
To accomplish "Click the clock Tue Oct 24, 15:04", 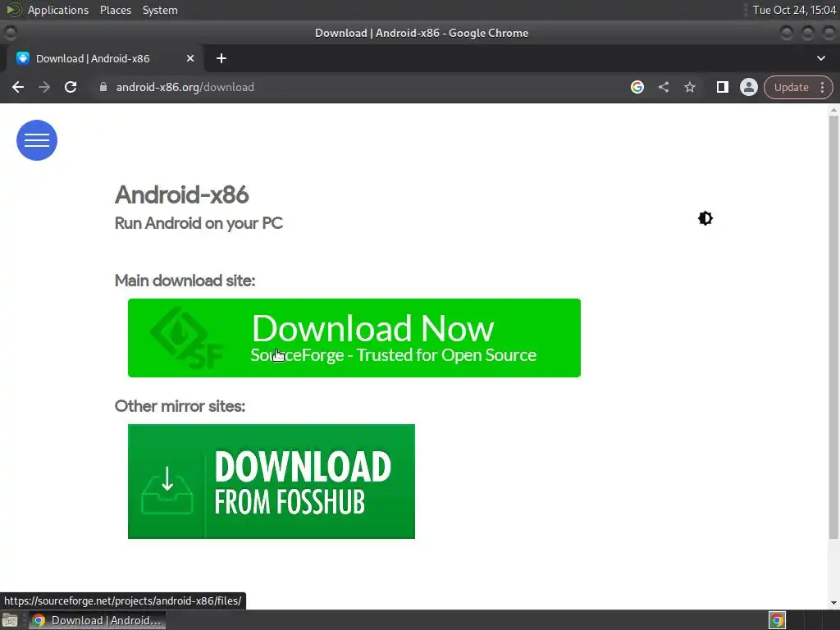I will (794, 10).
